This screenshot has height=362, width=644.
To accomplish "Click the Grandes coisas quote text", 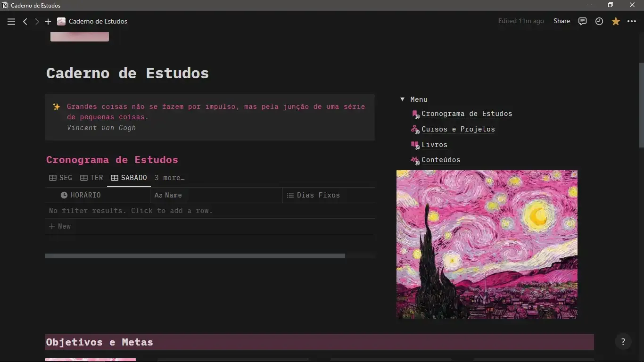I will pos(216,112).
